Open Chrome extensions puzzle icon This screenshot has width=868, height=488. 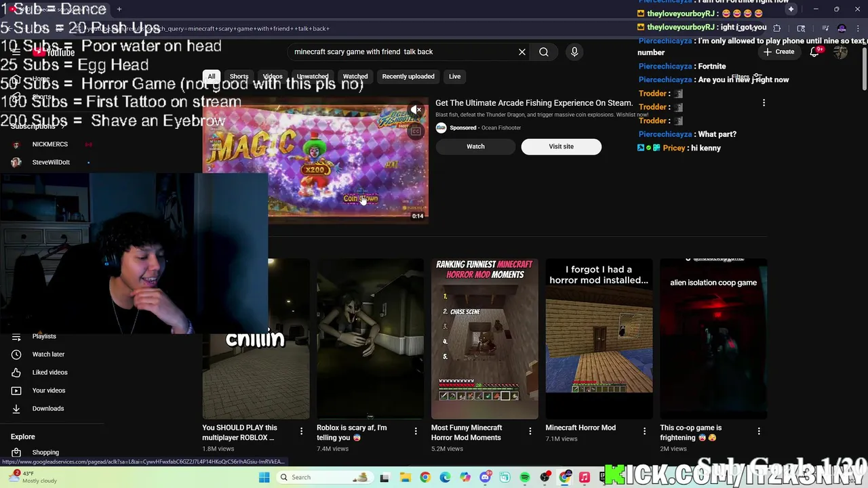pos(776,28)
